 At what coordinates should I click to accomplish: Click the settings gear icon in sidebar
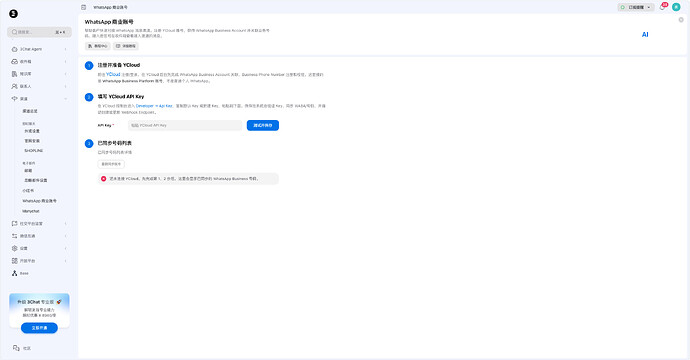coord(15,248)
